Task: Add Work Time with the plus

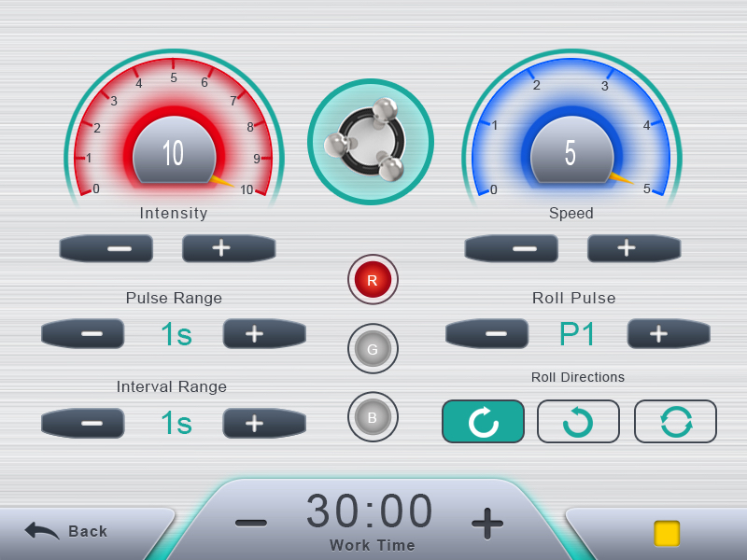Action: pos(486,524)
